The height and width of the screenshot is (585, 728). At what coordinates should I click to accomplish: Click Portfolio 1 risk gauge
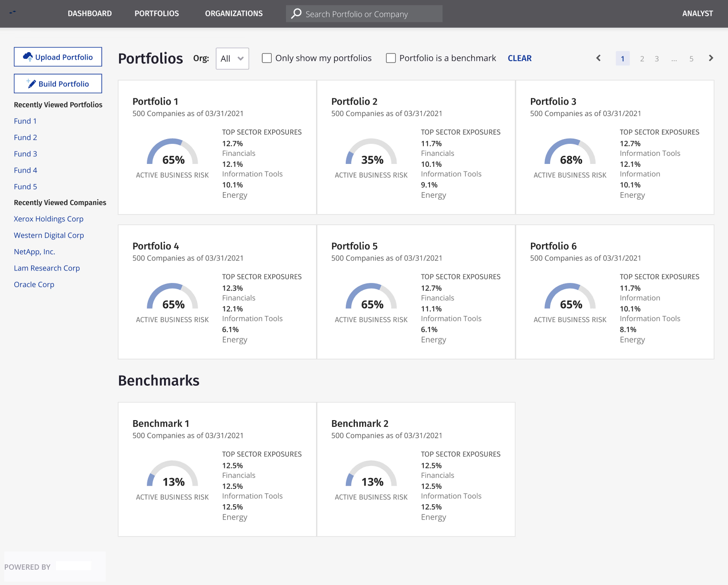click(x=172, y=153)
